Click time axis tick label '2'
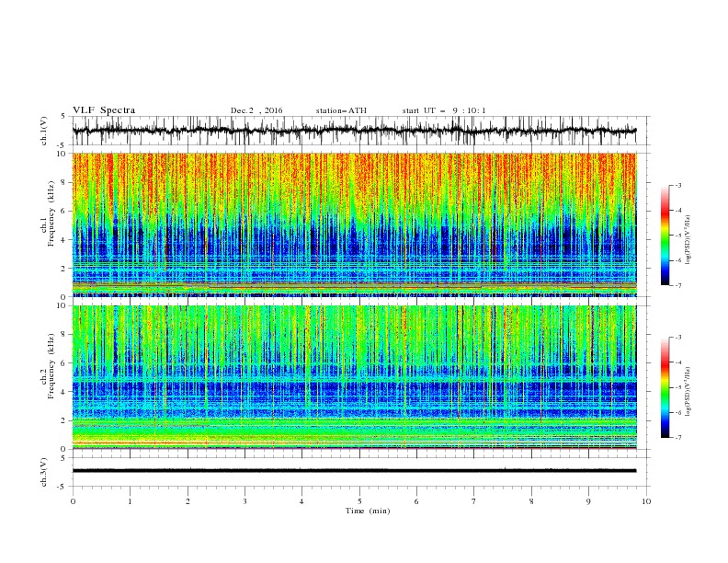Viewport: 728px width, 563px height. [188, 501]
